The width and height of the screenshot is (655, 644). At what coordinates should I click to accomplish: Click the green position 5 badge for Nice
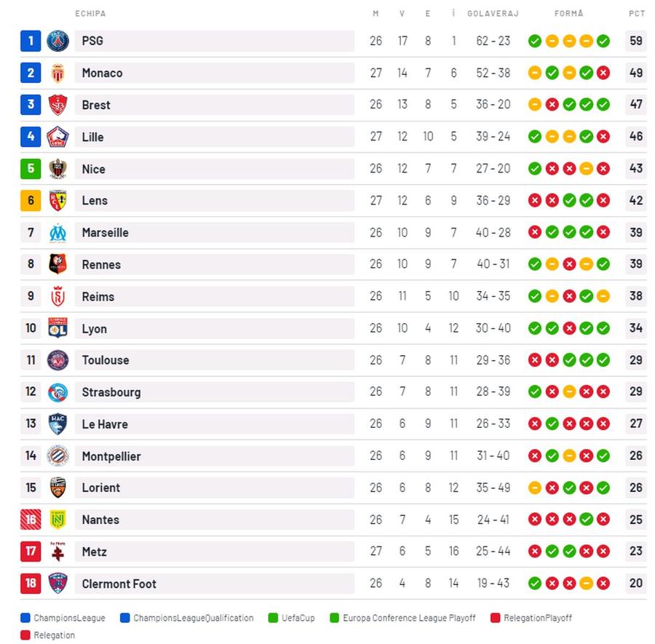pos(31,169)
